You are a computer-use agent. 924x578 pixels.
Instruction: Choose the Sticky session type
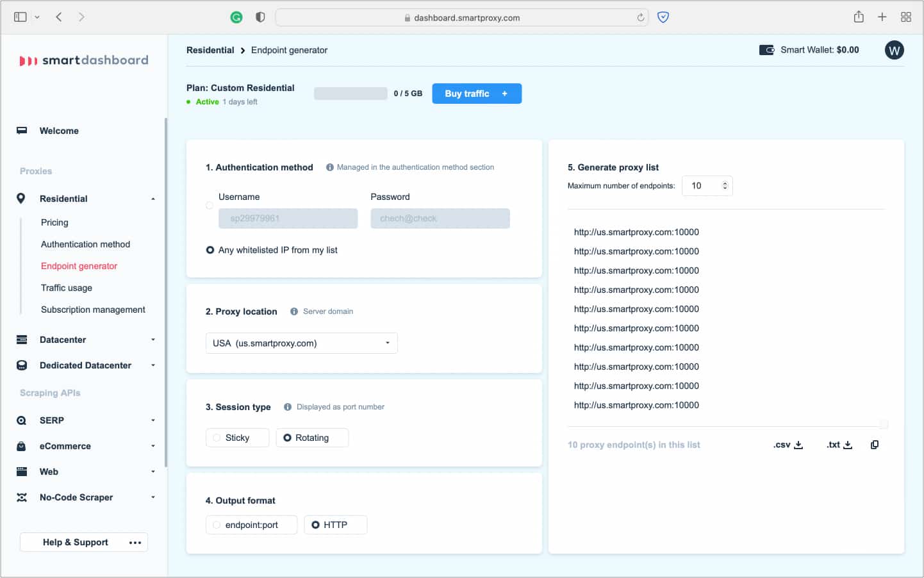click(x=238, y=438)
